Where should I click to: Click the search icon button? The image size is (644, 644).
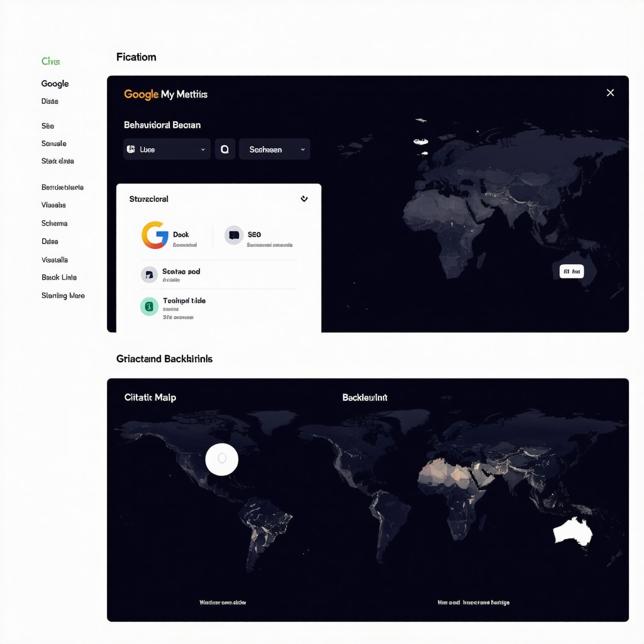pyautogui.click(x=225, y=149)
